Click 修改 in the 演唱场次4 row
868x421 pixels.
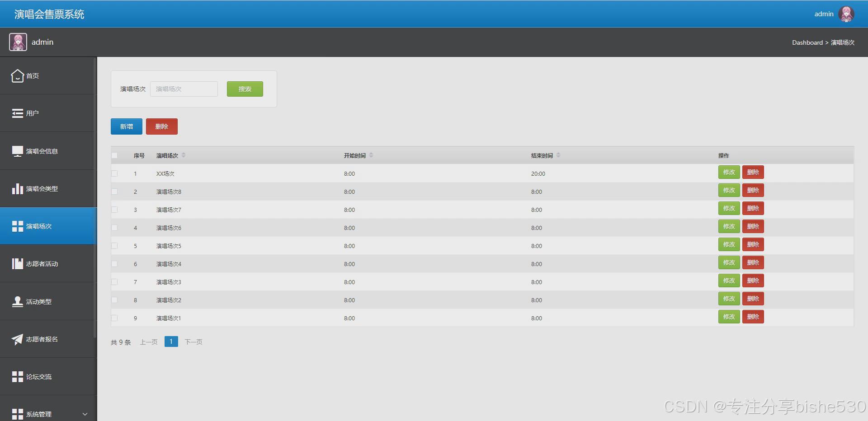point(729,262)
